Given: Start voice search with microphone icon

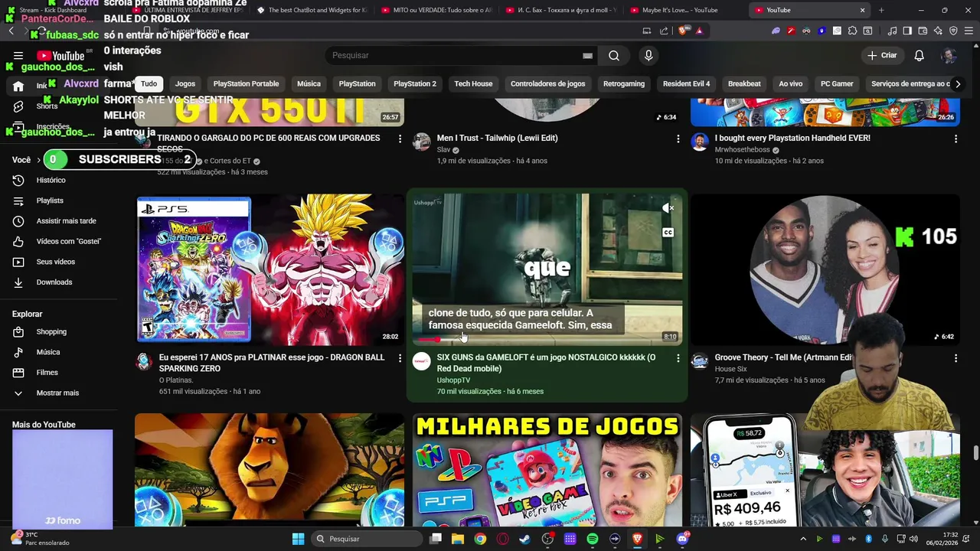Looking at the screenshot, I should pos(648,55).
